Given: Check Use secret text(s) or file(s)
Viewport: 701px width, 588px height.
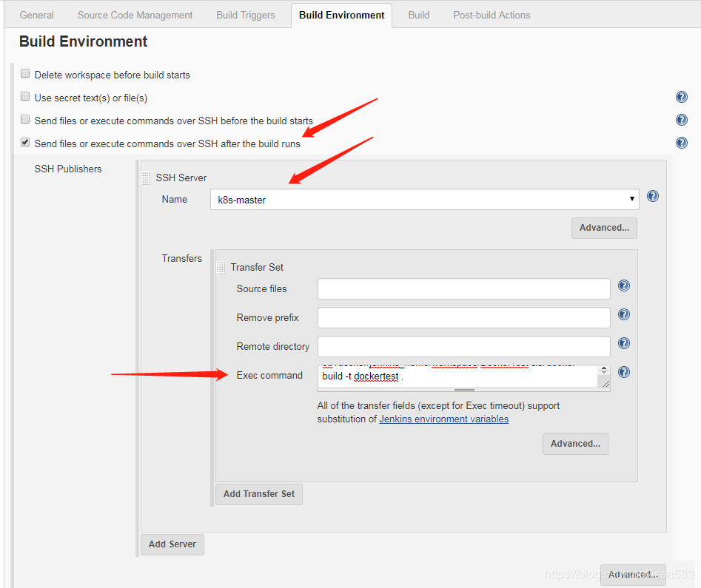Looking at the screenshot, I should [26, 97].
